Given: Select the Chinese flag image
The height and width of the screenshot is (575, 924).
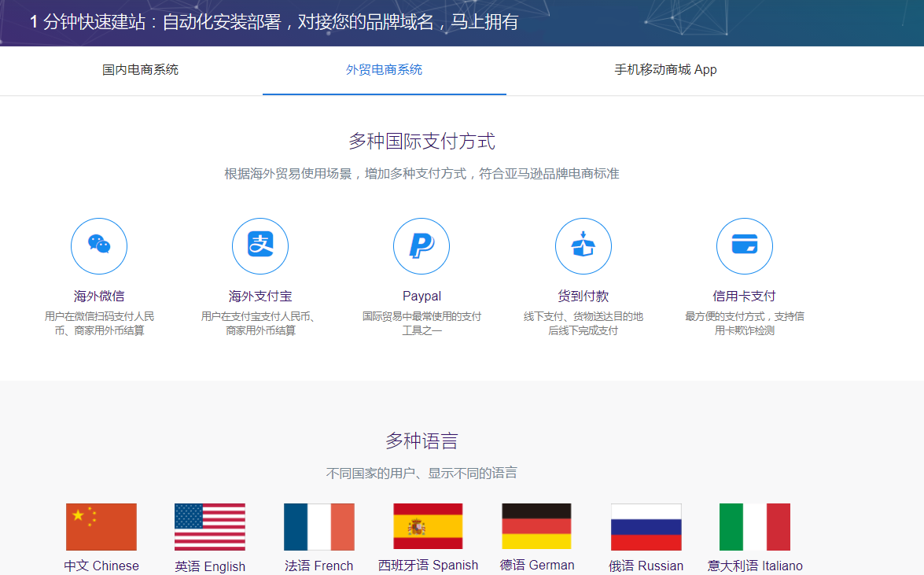Looking at the screenshot, I should tap(101, 527).
